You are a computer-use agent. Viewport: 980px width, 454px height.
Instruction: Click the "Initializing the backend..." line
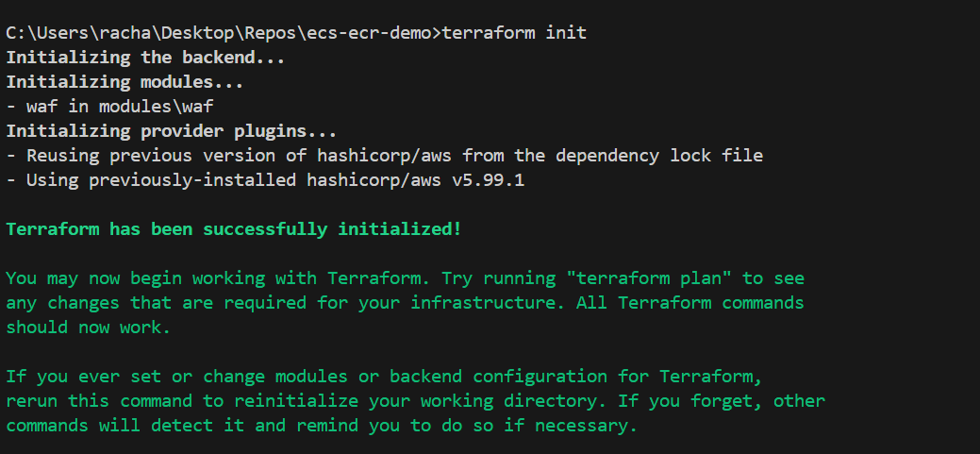pos(145,58)
